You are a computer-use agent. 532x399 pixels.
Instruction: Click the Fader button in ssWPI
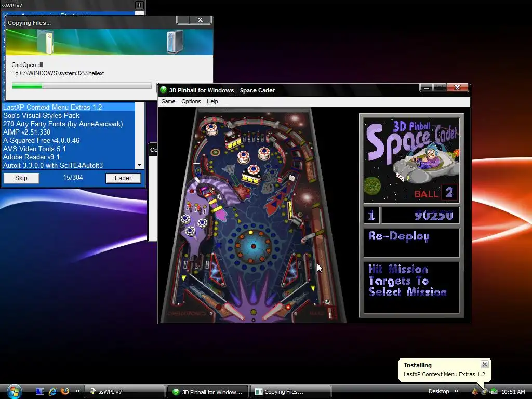[x=123, y=178]
